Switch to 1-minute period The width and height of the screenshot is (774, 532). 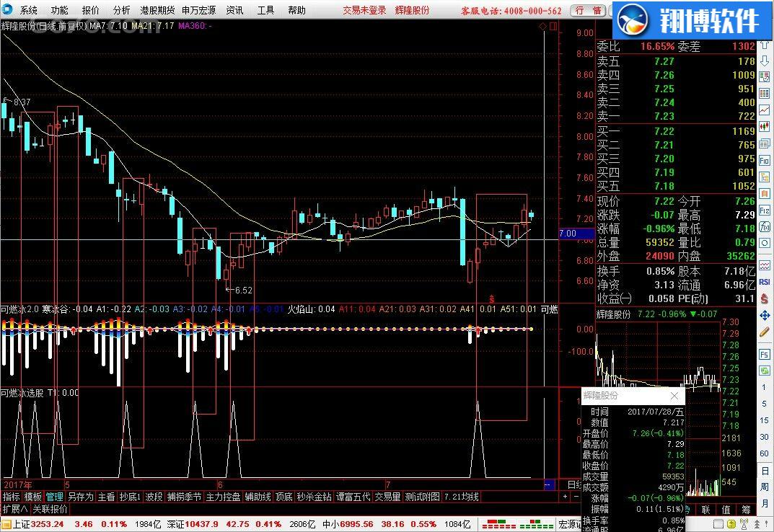765,387
